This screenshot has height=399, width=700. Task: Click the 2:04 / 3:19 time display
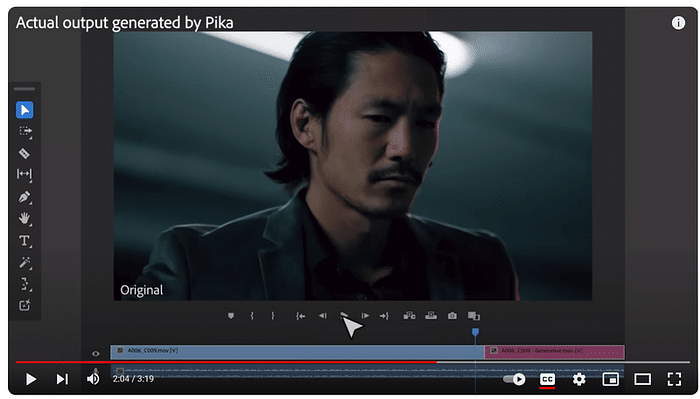133,379
